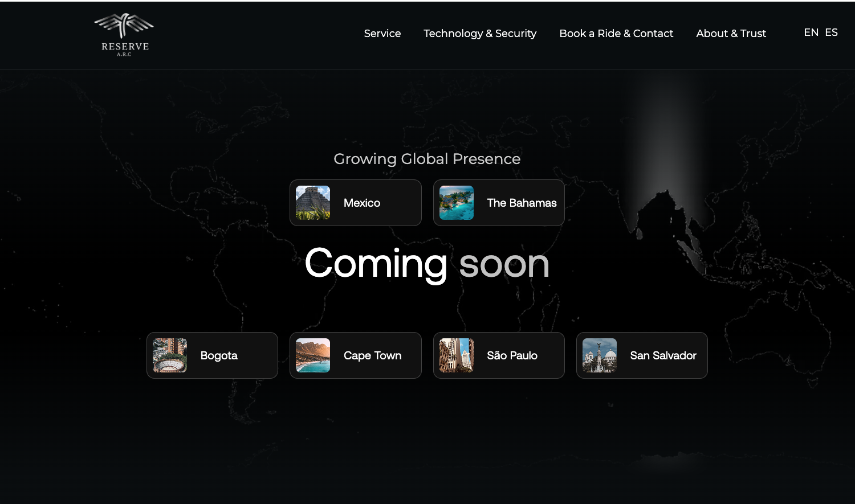Screen dimensions: 855x504
Task: Click the Cape Town coastline thumbnail
Action: click(313, 355)
